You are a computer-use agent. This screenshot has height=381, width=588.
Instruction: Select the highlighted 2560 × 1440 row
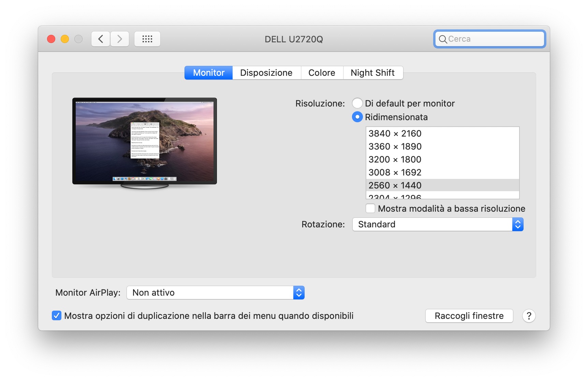click(x=443, y=185)
